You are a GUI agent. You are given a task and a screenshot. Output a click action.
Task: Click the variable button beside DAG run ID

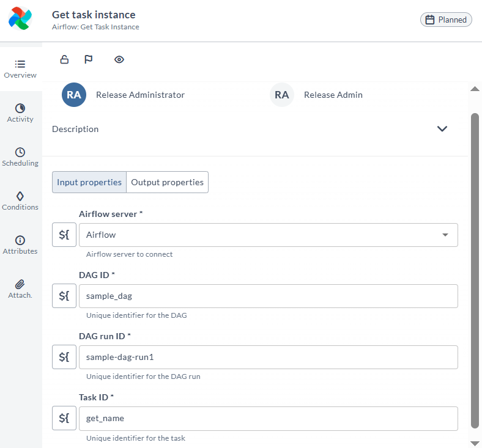(x=64, y=357)
